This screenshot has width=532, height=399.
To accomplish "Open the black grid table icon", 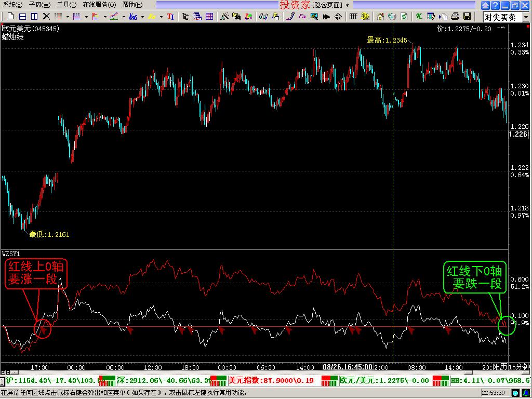I will point(353,16).
